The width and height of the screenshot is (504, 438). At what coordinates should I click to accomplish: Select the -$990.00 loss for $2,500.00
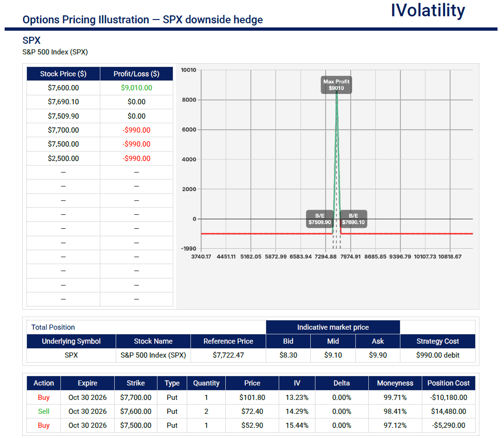pos(136,159)
